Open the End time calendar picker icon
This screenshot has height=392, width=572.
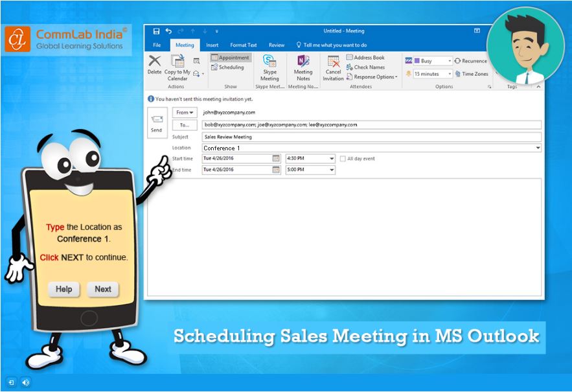click(276, 170)
